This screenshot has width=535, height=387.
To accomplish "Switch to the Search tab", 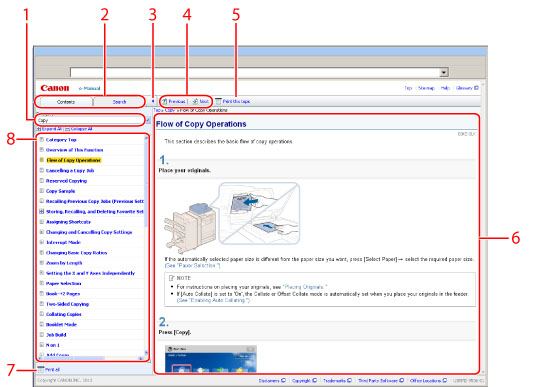I will coord(119,102).
